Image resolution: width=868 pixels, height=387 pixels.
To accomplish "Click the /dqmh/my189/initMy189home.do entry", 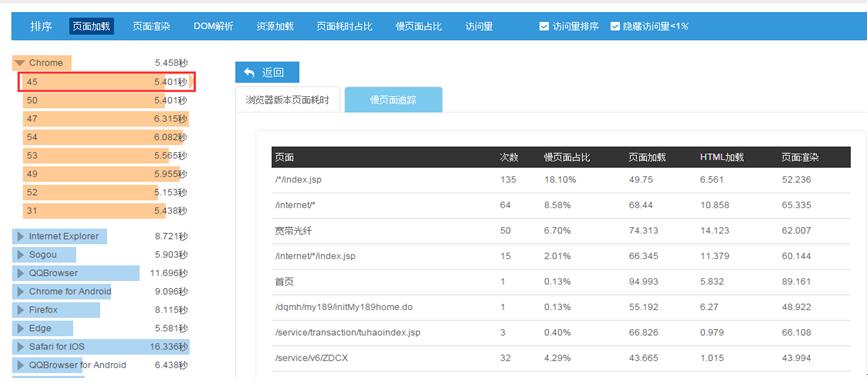I will coord(343,307).
